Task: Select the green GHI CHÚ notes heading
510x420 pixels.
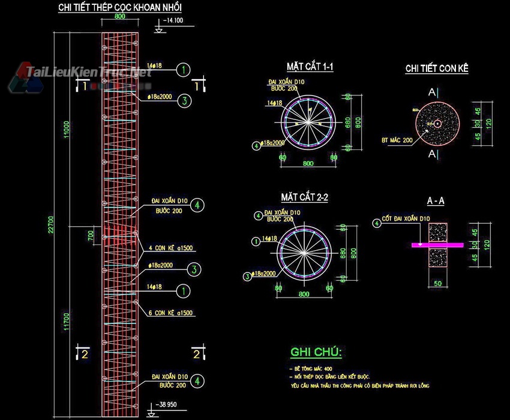Action: [x=316, y=352]
